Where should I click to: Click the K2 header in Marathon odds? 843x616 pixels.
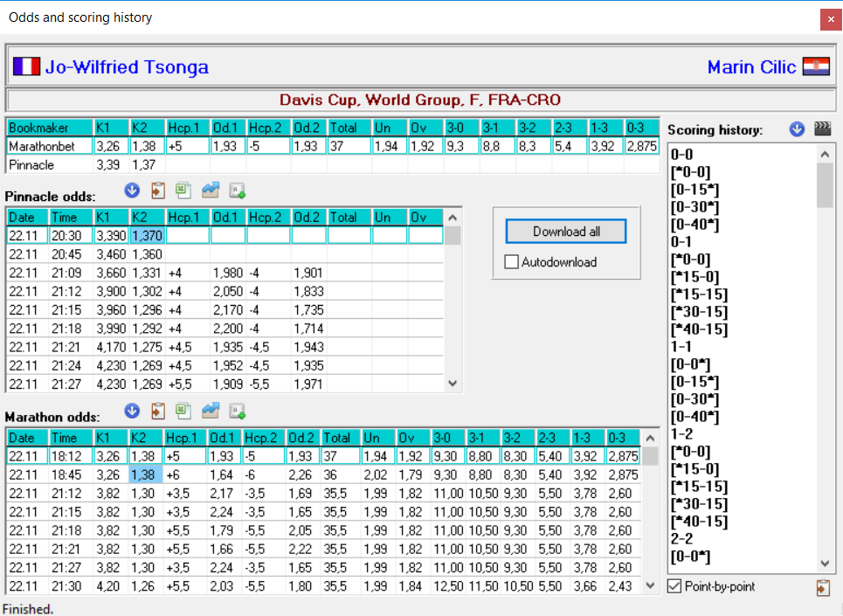[145, 438]
